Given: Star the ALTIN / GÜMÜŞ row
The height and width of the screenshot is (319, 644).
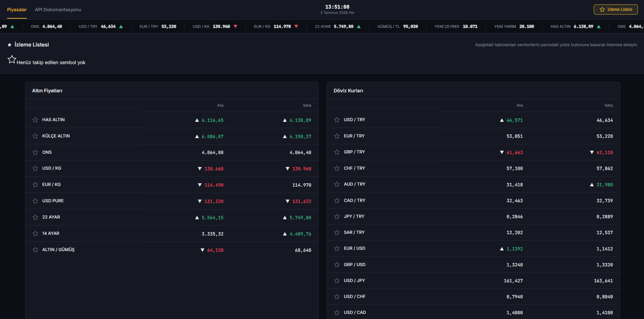Looking at the screenshot, I should [35, 250].
